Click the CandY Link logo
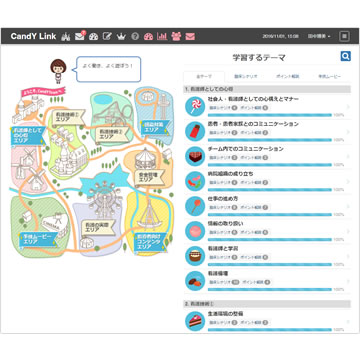The width and height of the screenshot is (360, 360). pos(33,36)
